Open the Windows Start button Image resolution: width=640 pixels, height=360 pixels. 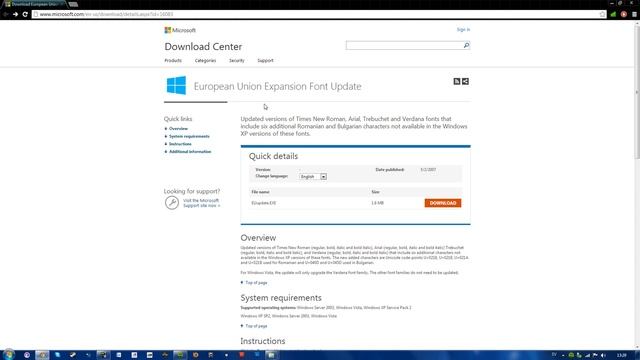[9, 355]
